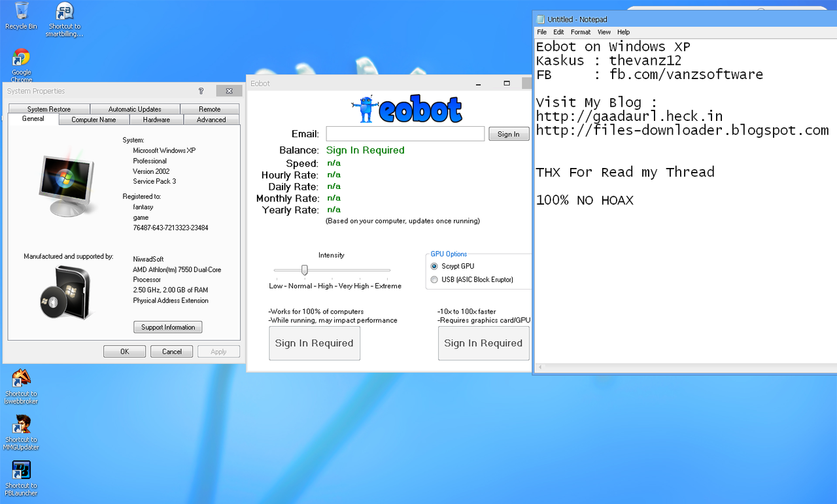Click 'Eobot on Windows XP' line in Notepad
Viewport: 837px width, 504px height.
613,47
